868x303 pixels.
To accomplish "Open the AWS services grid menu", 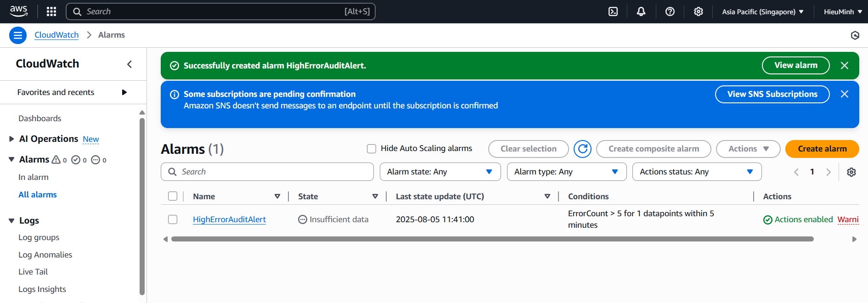I will pyautogui.click(x=51, y=11).
